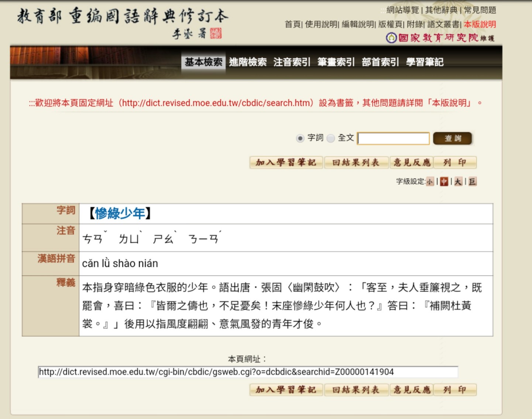
Task: Open the 部首索引 tab
Action: (x=380, y=62)
